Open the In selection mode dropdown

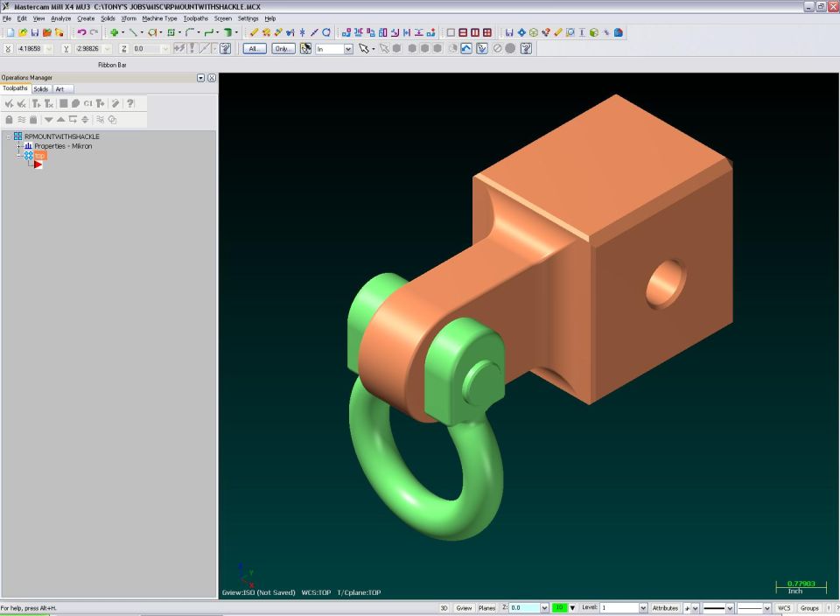[x=348, y=49]
